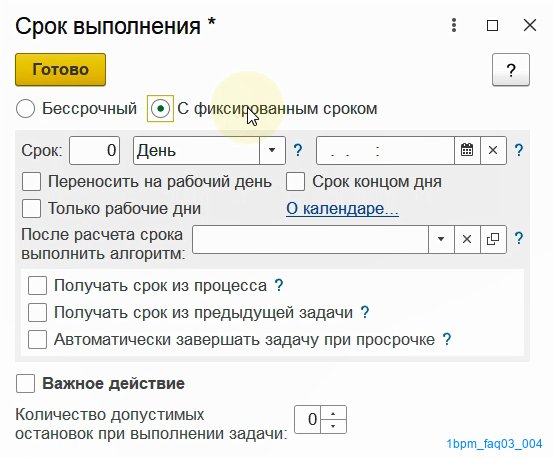Open the calendar date picker icon
This screenshot has width=553, height=458.
[x=467, y=151]
